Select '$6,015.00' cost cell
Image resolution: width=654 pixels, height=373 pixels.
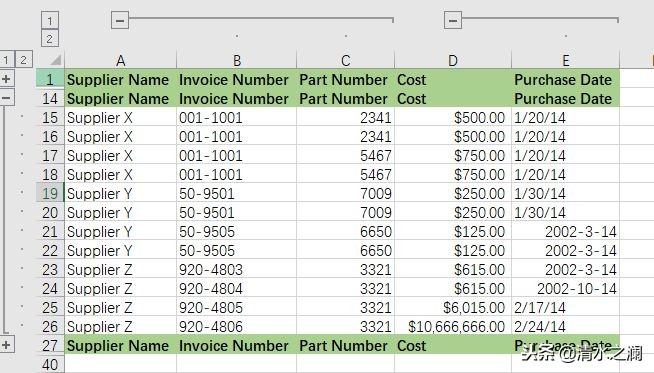click(453, 307)
